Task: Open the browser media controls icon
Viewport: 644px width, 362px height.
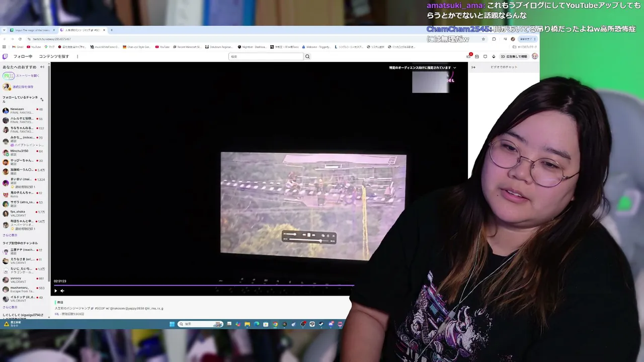Action: (504, 39)
